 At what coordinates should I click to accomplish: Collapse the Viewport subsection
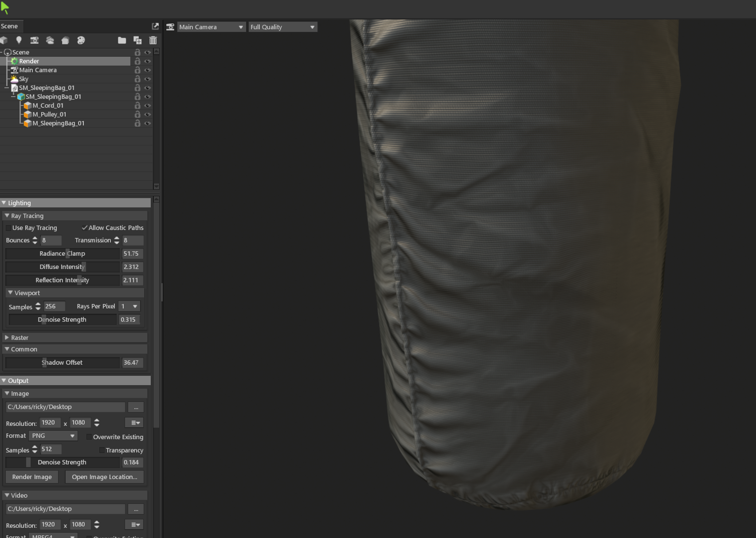[10, 293]
